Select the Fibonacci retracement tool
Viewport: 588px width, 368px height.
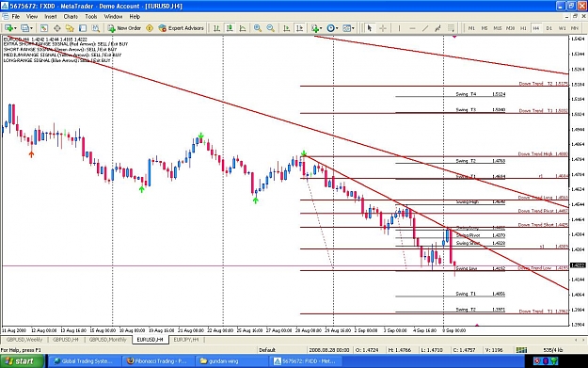451,28
